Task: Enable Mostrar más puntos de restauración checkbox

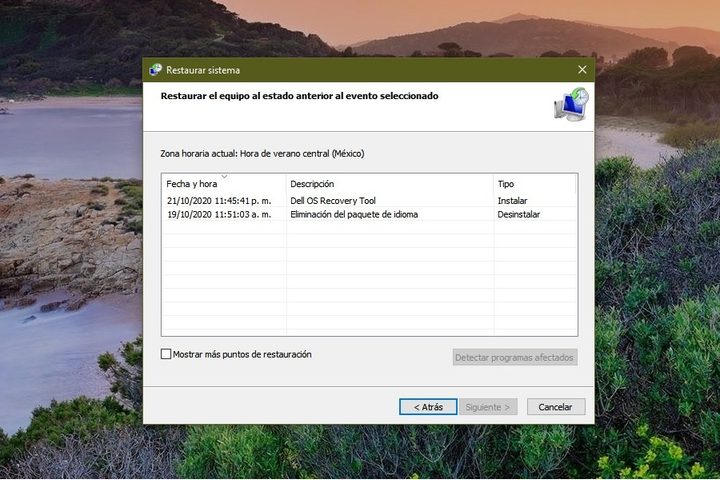Action: click(166, 354)
